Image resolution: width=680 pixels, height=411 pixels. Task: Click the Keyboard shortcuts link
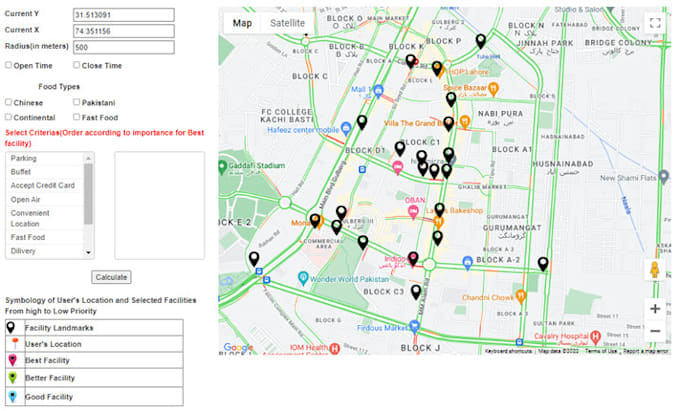pyautogui.click(x=508, y=351)
